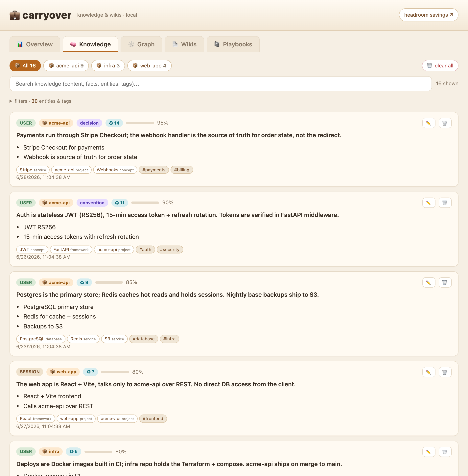Viewport: 468px width, 476px height.
Task: Delete the Docker deploys infra entry
Action: point(445,452)
